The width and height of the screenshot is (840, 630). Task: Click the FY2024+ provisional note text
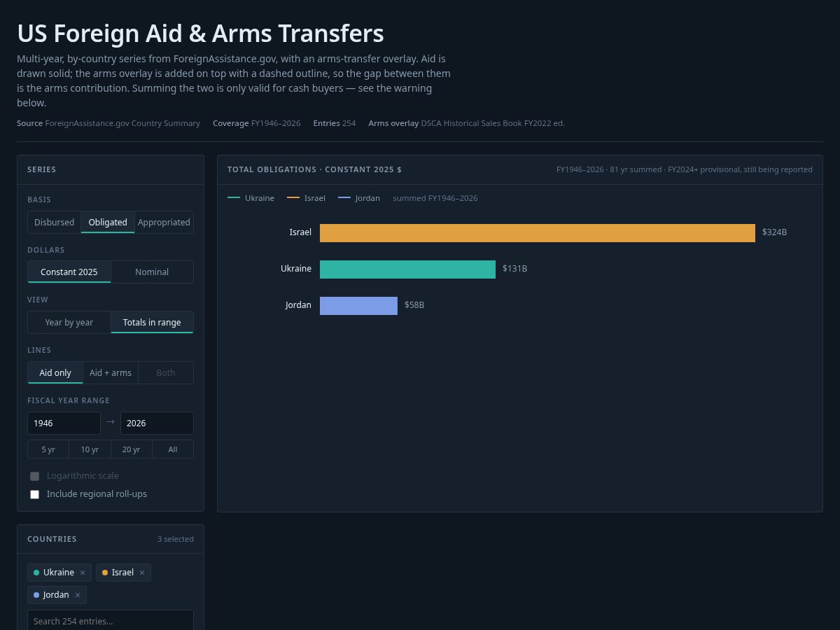click(x=740, y=169)
